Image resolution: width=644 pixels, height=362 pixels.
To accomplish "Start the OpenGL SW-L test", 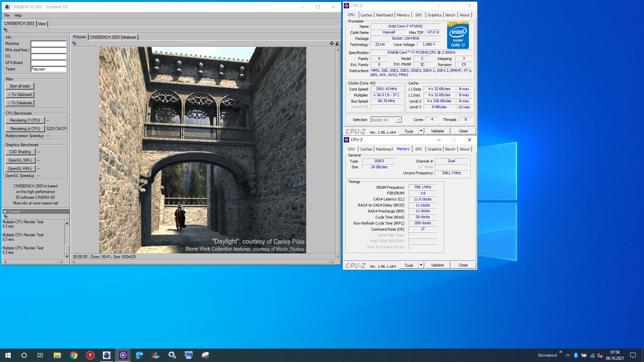I will pos(20,160).
